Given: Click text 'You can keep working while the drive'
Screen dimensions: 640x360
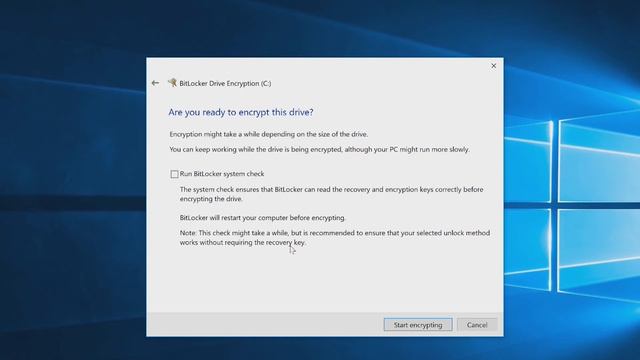Looking at the screenshot, I should [x=226, y=149].
